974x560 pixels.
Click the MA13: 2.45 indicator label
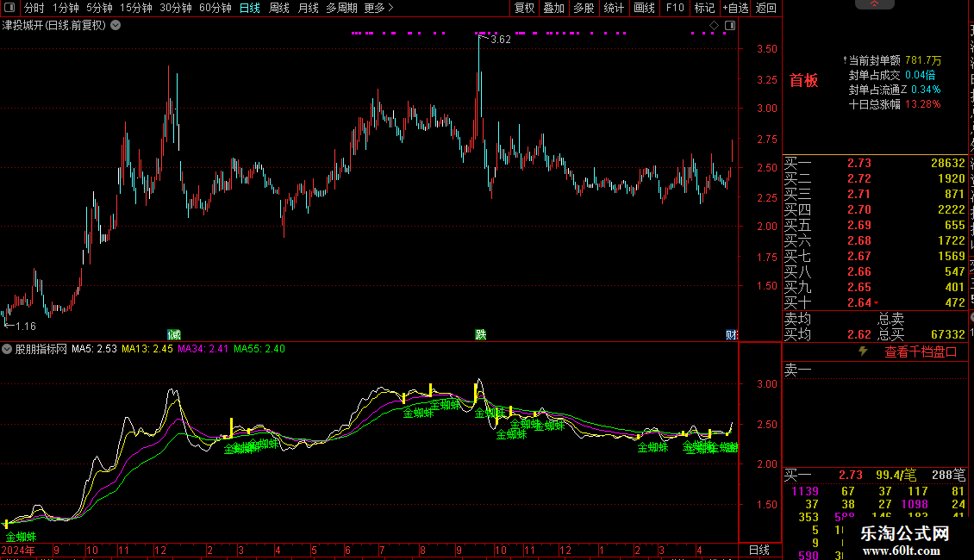point(147,349)
